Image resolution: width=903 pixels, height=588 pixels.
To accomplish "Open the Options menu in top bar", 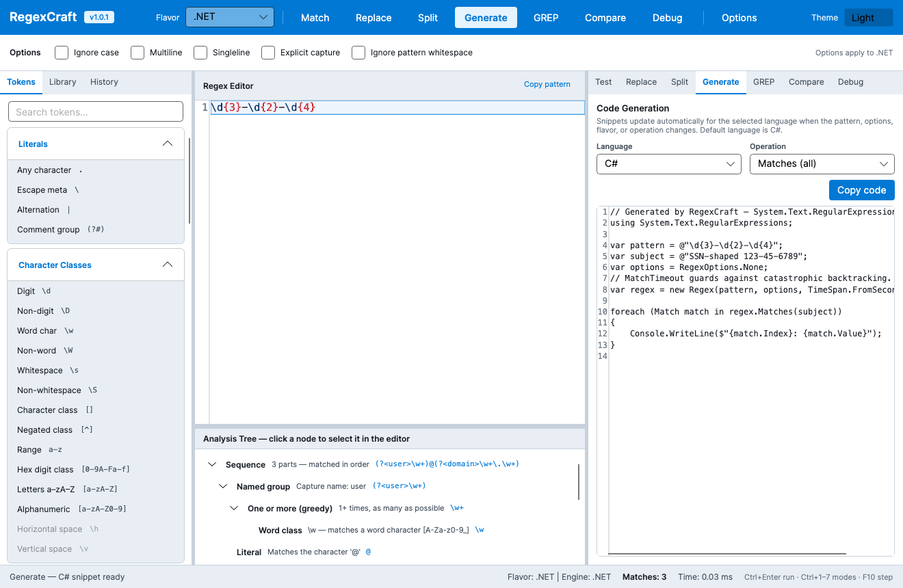I will (x=740, y=18).
